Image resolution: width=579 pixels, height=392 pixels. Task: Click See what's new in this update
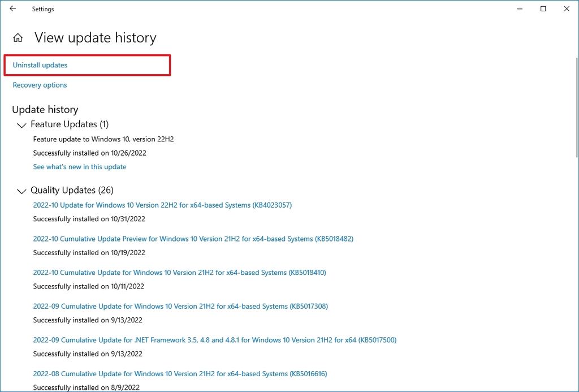[x=80, y=167]
